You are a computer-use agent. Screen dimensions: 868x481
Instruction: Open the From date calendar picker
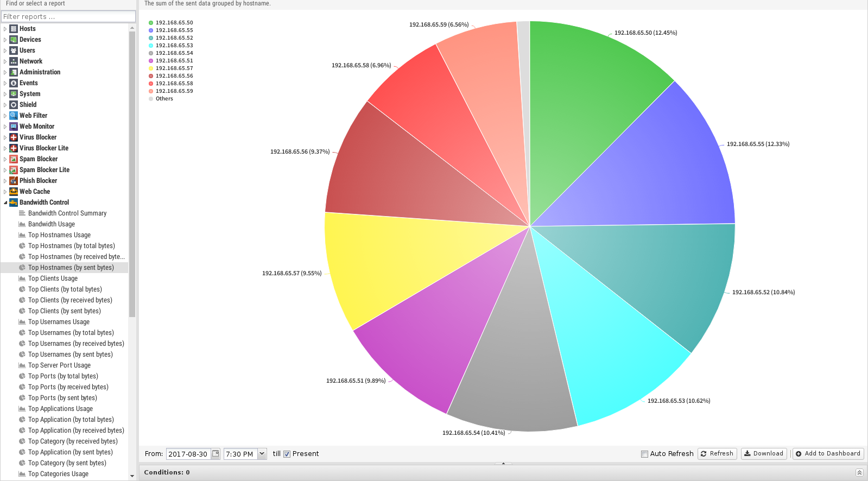(216, 453)
